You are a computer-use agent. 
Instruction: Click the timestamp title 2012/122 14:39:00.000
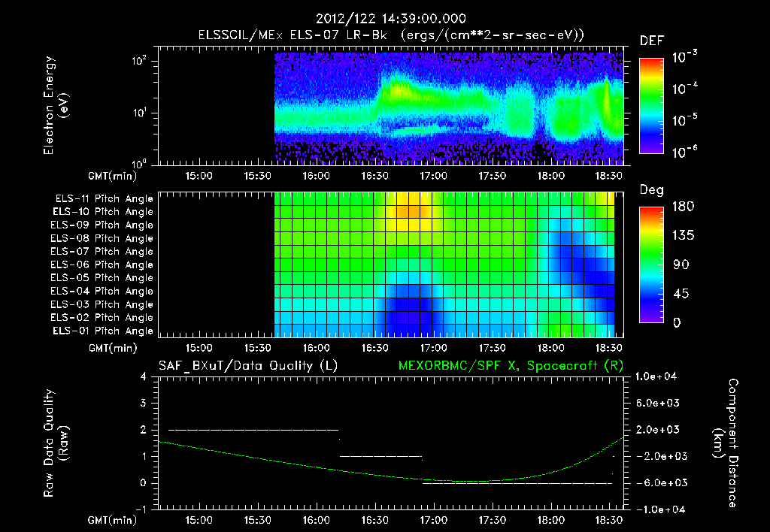point(390,19)
